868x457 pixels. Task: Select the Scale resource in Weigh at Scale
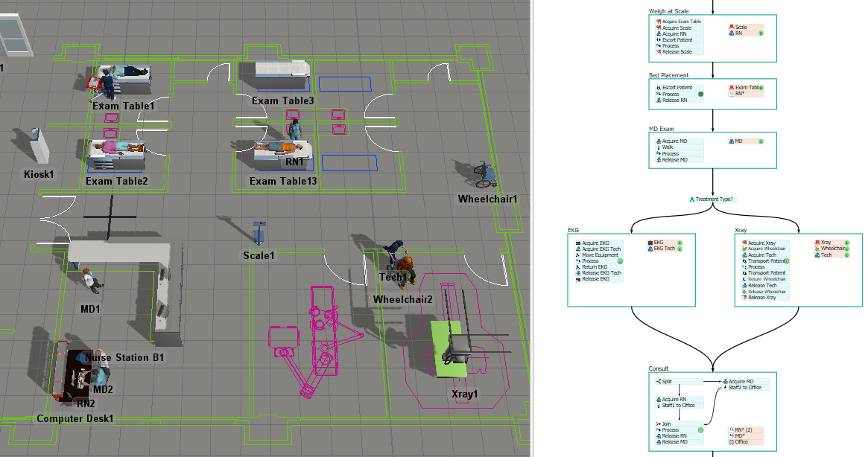[741, 27]
